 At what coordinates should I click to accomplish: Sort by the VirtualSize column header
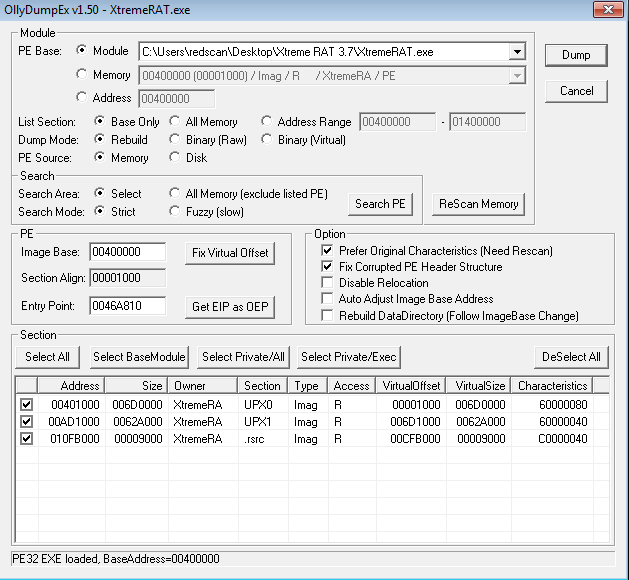click(478, 386)
